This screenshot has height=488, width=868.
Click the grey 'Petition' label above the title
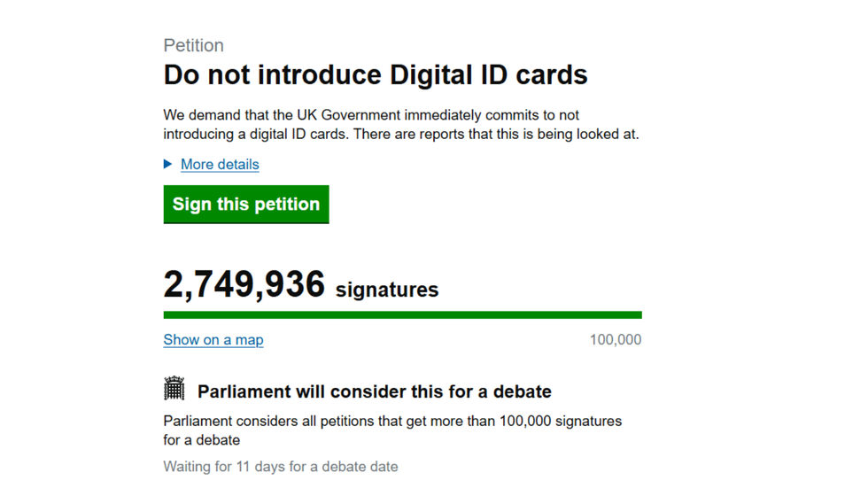tap(194, 46)
